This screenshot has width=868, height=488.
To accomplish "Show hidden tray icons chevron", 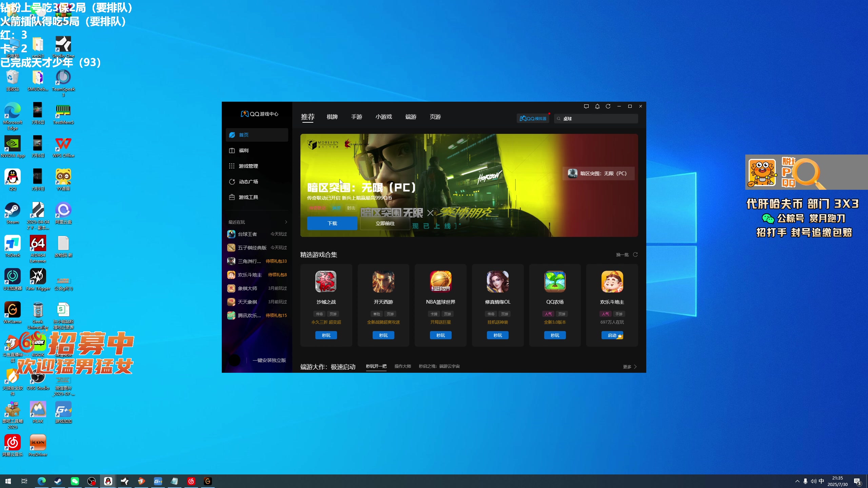I will click(797, 481).
